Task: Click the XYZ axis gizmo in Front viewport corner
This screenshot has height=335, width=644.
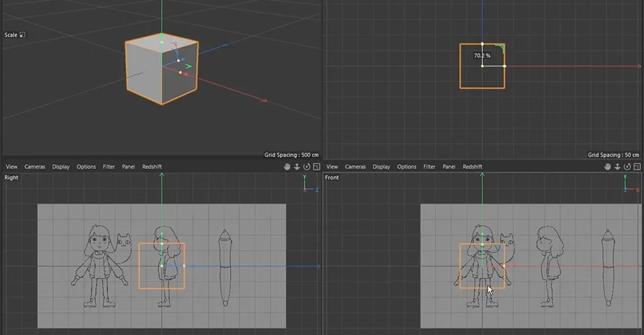Action: (631, 184)
